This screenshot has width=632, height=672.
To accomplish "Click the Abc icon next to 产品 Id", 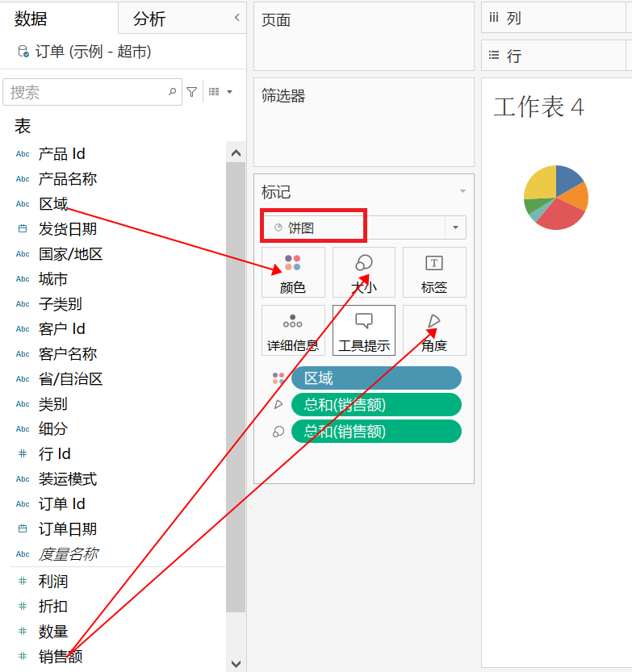I will coord(23,154).
